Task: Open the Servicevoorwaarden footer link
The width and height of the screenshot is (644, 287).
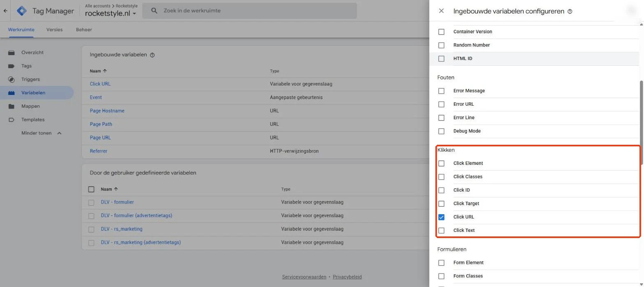Action: click(304, 277)
